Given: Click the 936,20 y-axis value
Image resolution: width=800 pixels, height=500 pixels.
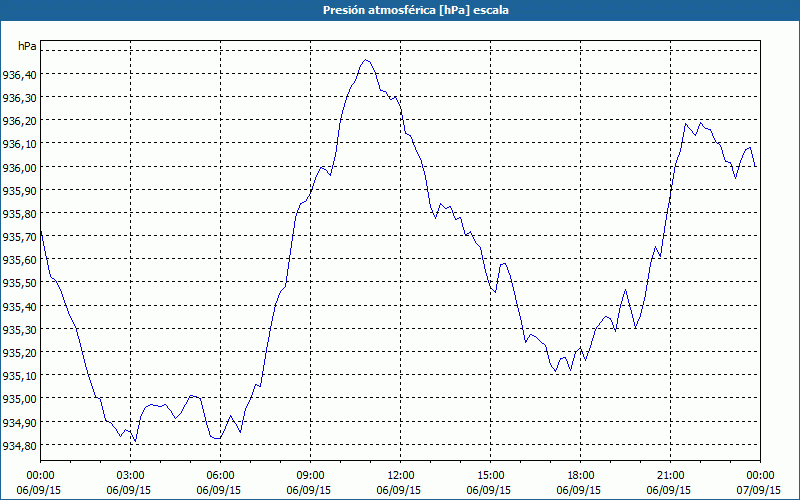Looking at the screenshot, I should click(19, 121).
